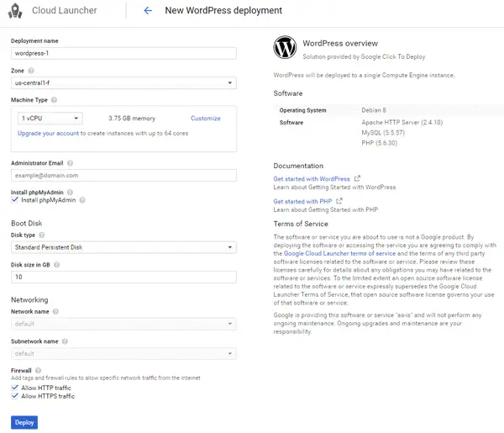Click the WordPress overview heading
The width and height of the screenshot is (504, 433).
tap(340, 44)
